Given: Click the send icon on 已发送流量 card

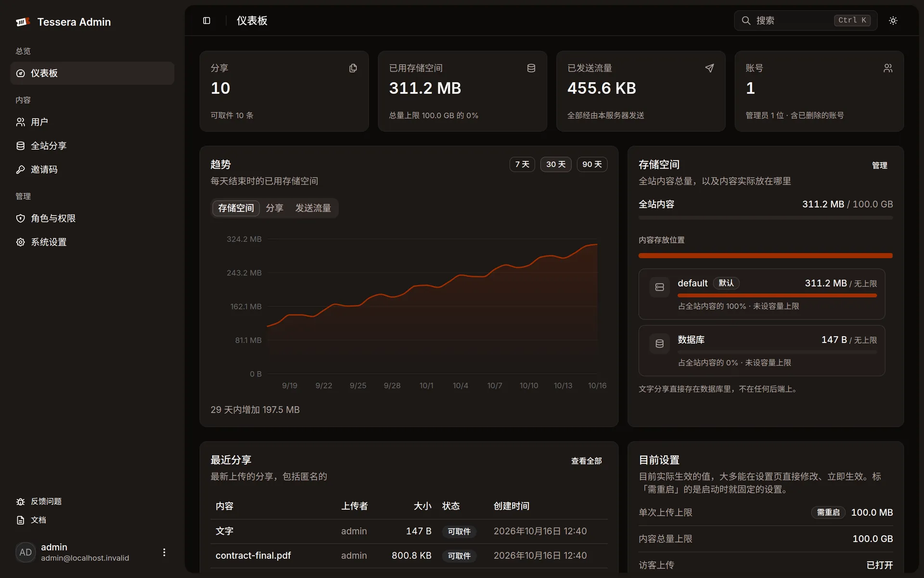Looking at the screenshot, I should coord(709,68).
